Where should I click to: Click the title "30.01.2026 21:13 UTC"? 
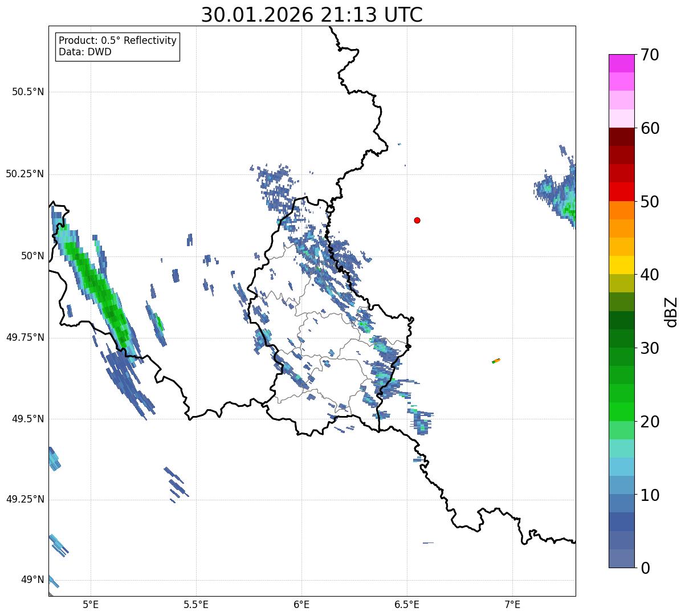point(312,14)
